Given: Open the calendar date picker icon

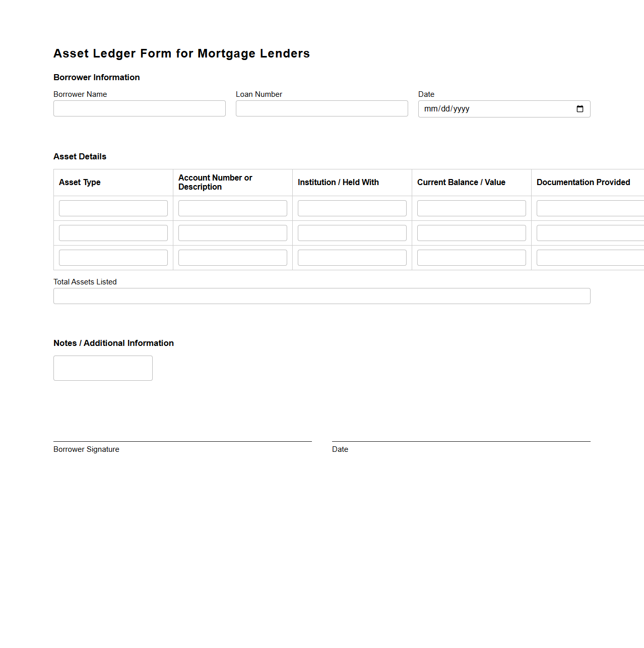Looking at the screenshot, I should coord(579,108).
